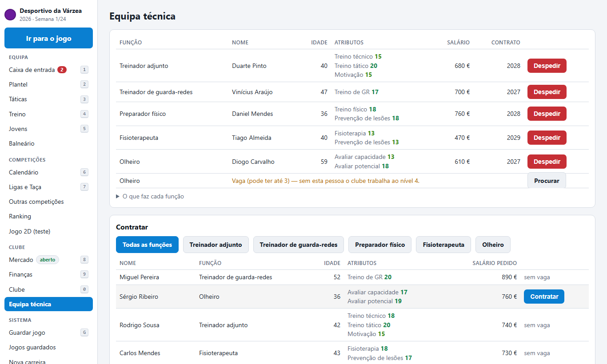Click the aberto market badge
Screen dimensions: 607x364
[x=48, y=260]
